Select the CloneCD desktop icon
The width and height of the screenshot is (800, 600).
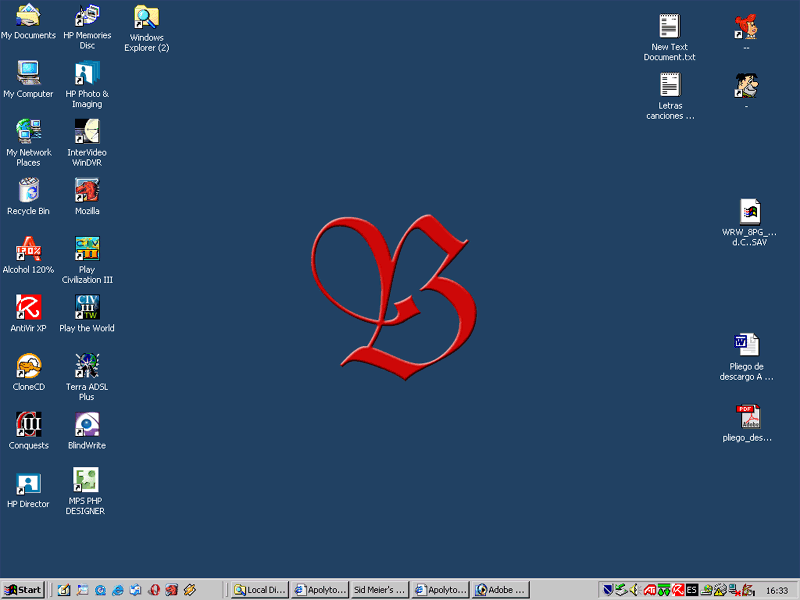(x=28, y=366)
